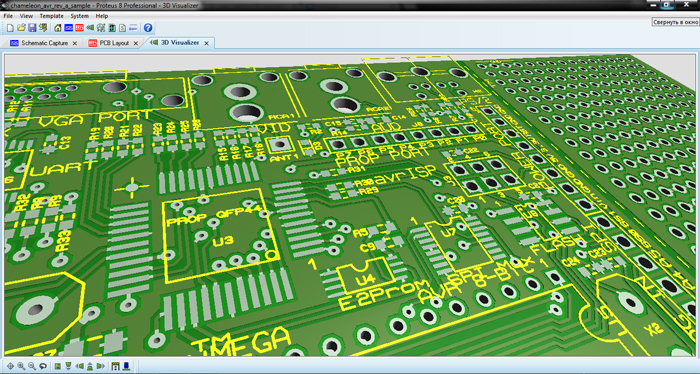Switch to top view of the board
700x374 pixels.
tap(58, 366)
